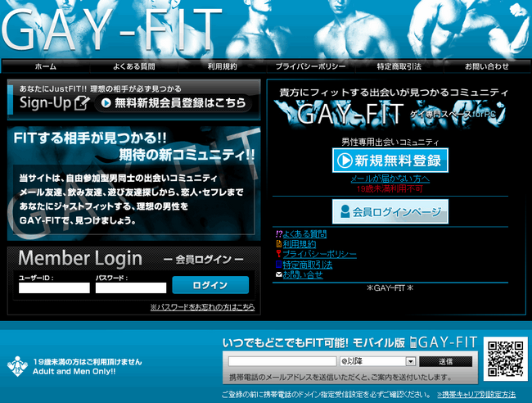Image resolution: width=532 pixels, height=403 pixels.
Task: Click the 会員ログインページ button
Action: point(390,211)
